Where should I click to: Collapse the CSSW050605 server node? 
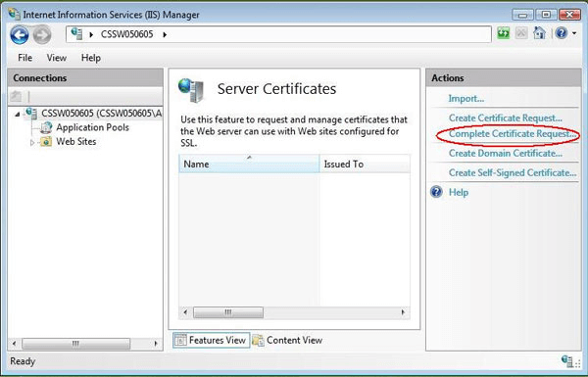pos(18,114)
